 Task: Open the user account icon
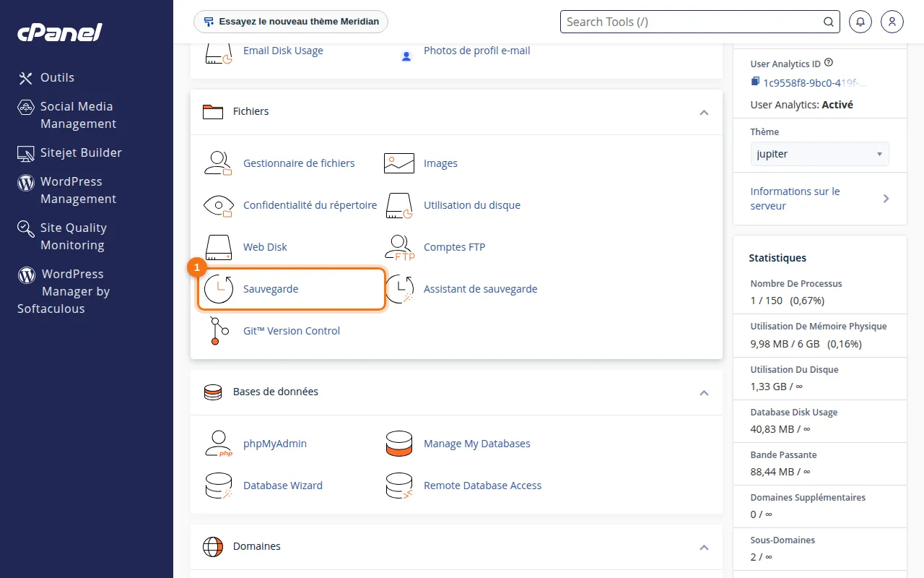(x=892, y=22)
